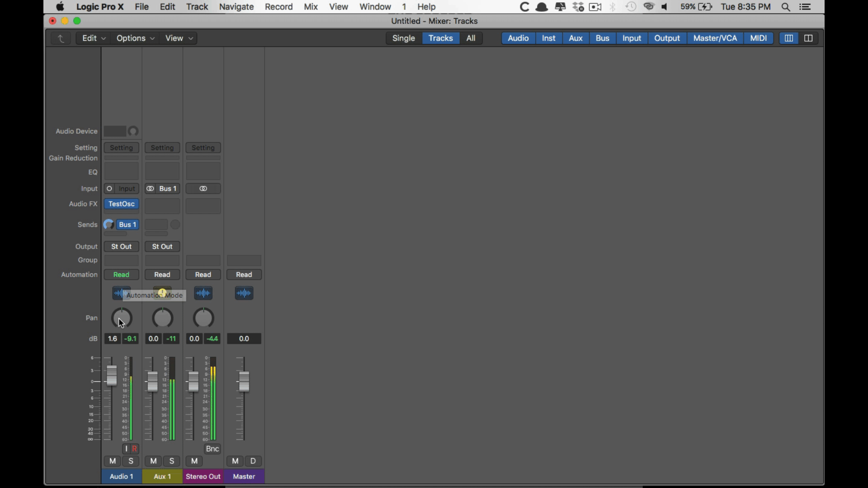Viewport: 868px width, 488px height.
Task: Toggle MIDI channel strip filter
Action: (x=759, y=38)
